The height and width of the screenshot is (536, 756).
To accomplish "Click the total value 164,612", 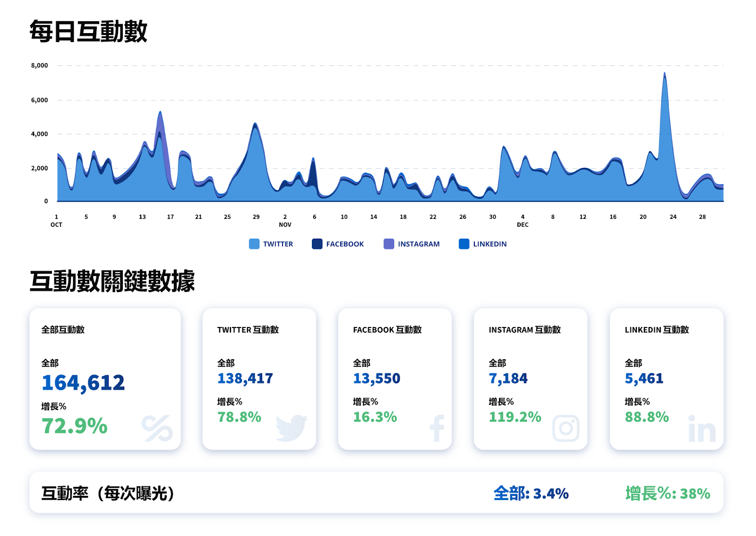I will pos(83,383).
